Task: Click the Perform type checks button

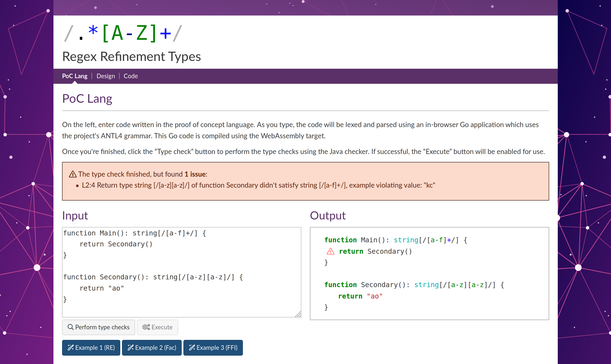Action: pos(98,327)
